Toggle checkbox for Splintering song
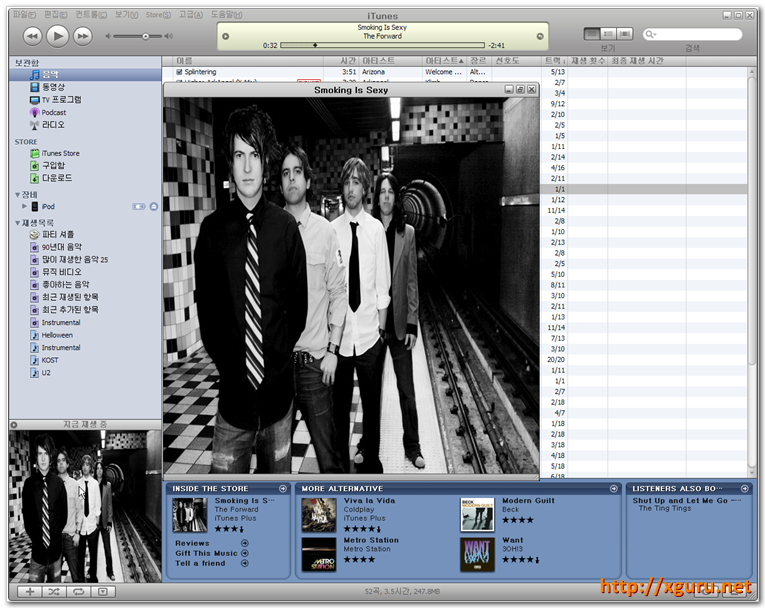Screen dimensions: 765x608 tap(179, 72)
